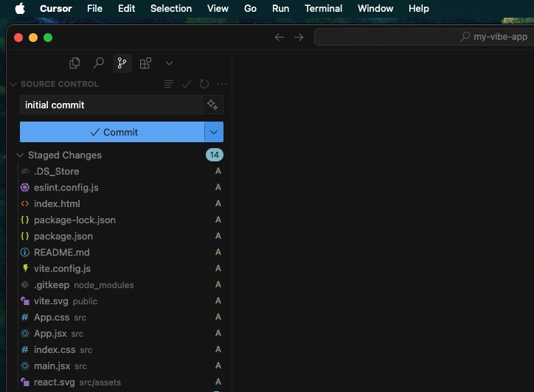
Task: Click the git icon beside .gitkeep
Action: 25,285
